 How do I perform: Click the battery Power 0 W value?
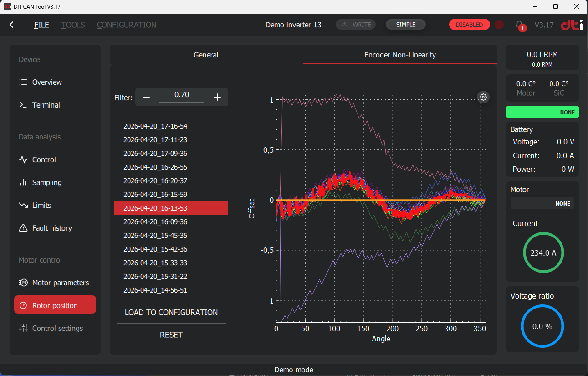point(568,170)
